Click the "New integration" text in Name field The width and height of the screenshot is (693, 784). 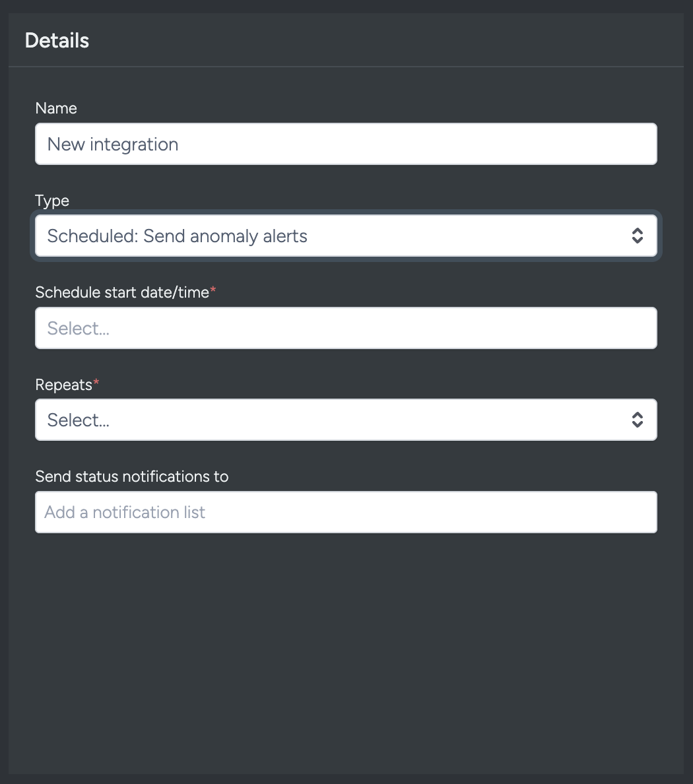(113, 144)
